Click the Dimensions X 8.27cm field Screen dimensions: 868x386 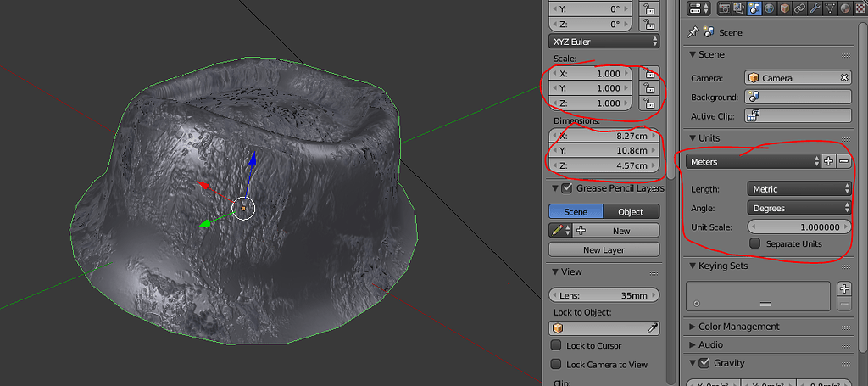pos(604,136)
